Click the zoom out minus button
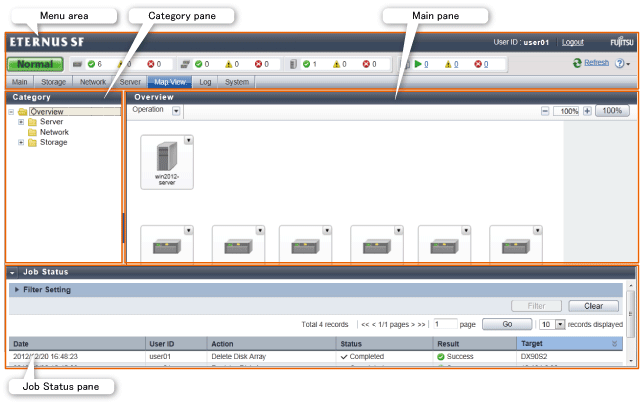The width and height of the screenshot is (640, 405). coord(545,111)
